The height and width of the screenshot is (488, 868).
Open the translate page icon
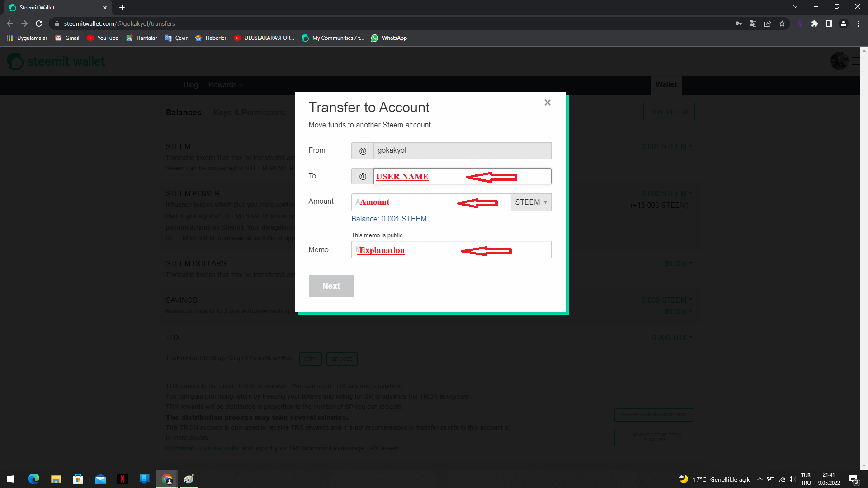click(753, 23)
